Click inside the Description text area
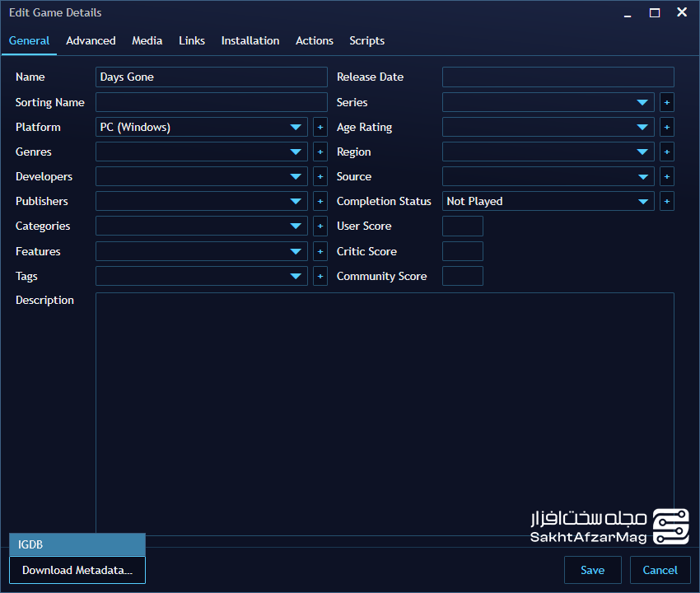700x593 pixels. [385, 413]
